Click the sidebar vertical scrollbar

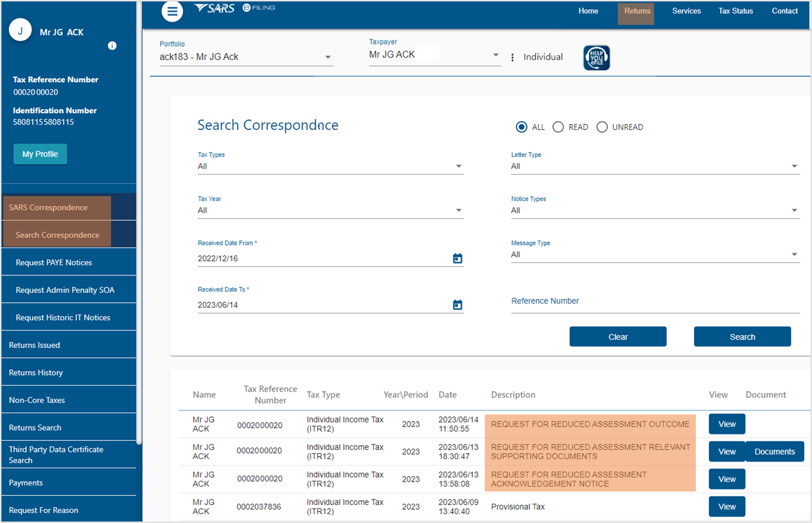pyautogui.click(x=139, y=223)
